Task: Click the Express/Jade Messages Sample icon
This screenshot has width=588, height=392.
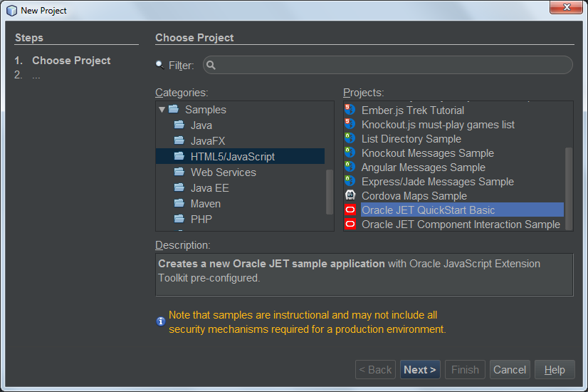Action: click(350, 182)
